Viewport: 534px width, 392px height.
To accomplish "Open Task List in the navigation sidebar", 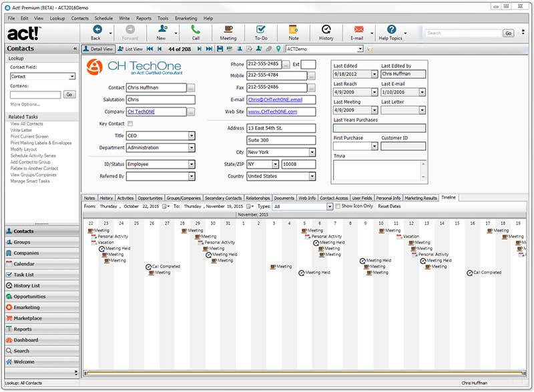I will [42, 275].
